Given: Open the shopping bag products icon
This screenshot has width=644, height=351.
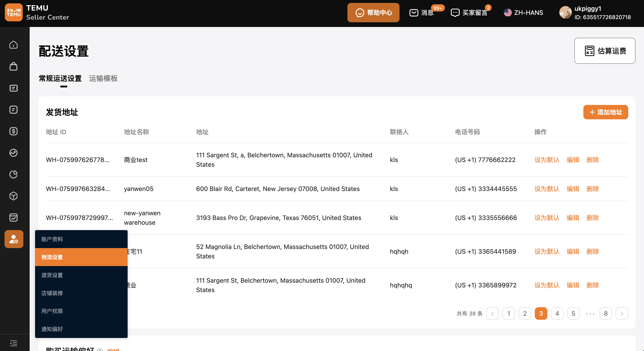Looking at the screenshot, I should (x=13, y=67).
